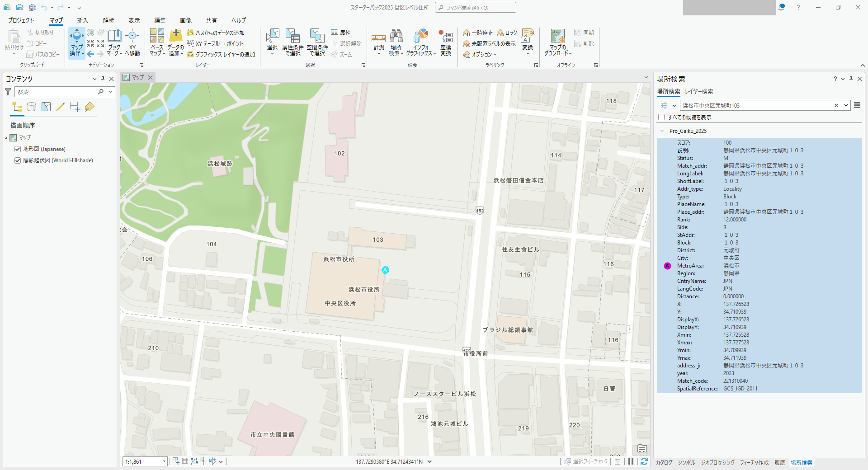Open the locate search history dropdown
Screen dimensions: 868x470
pyautogui.click(x=846, y=105)
